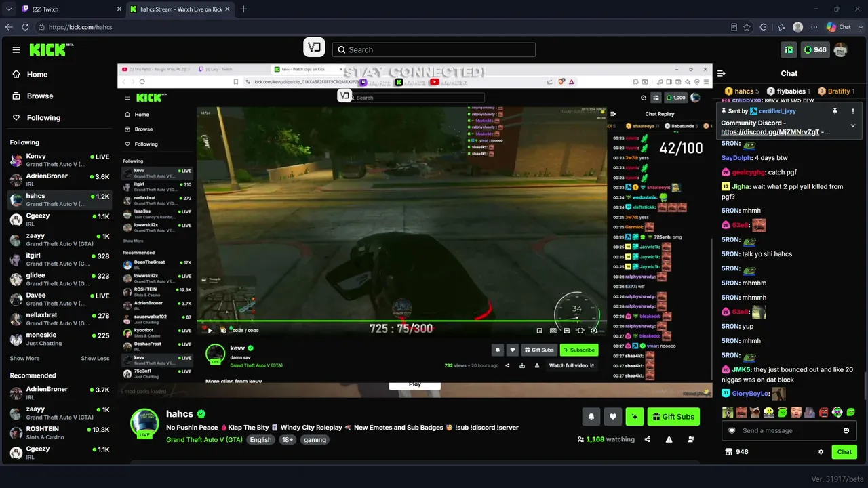Image resolution: width=868 pixels, height=488 pixels.
Task: Switch to the Twitch browser tab
Action: (71, 9)
